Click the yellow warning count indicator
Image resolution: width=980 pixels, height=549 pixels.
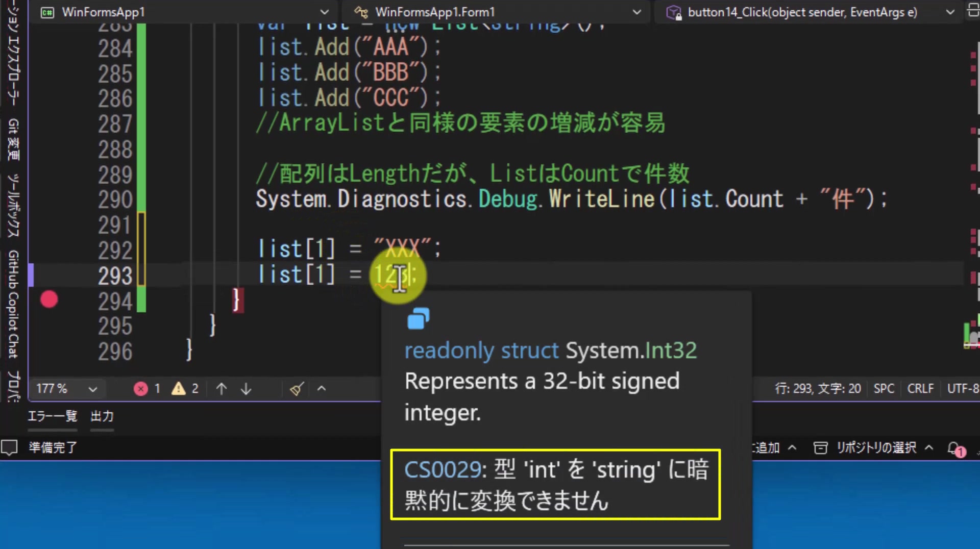pyautogui.click(x=185, y=389)
